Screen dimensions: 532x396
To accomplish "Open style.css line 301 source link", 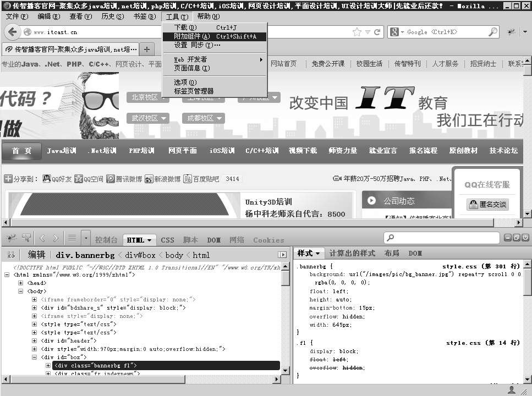I will click(x=481, y=266).
